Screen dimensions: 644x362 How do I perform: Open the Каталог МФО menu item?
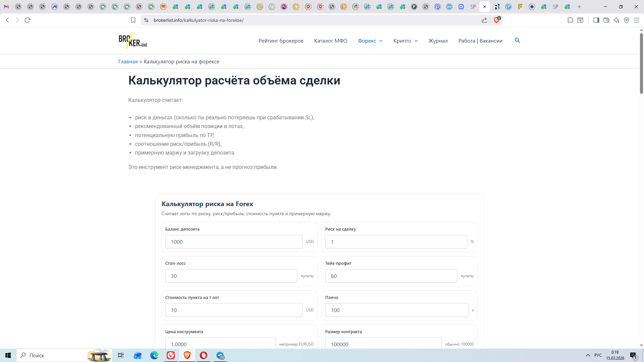pos(330,41)
